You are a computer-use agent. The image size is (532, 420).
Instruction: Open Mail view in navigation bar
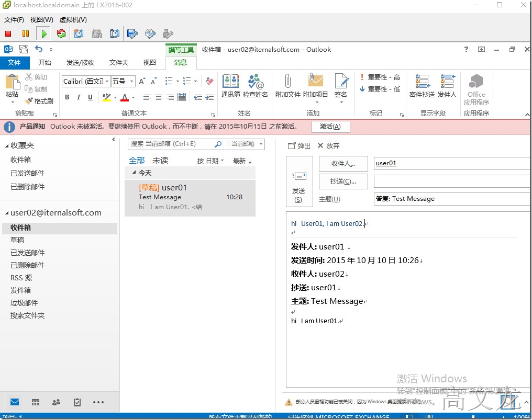[x=15, y=402]
